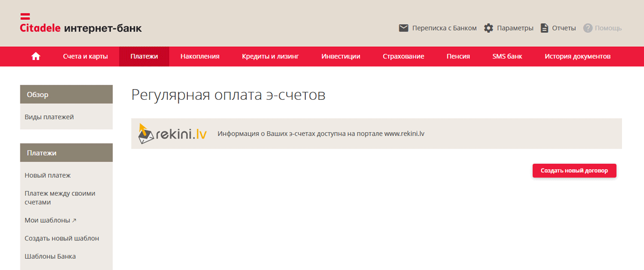Viewport: 644px width, 270px height.
Task: Click the Регулярная оплата э-счетов heading
Action: pos(229,96)
